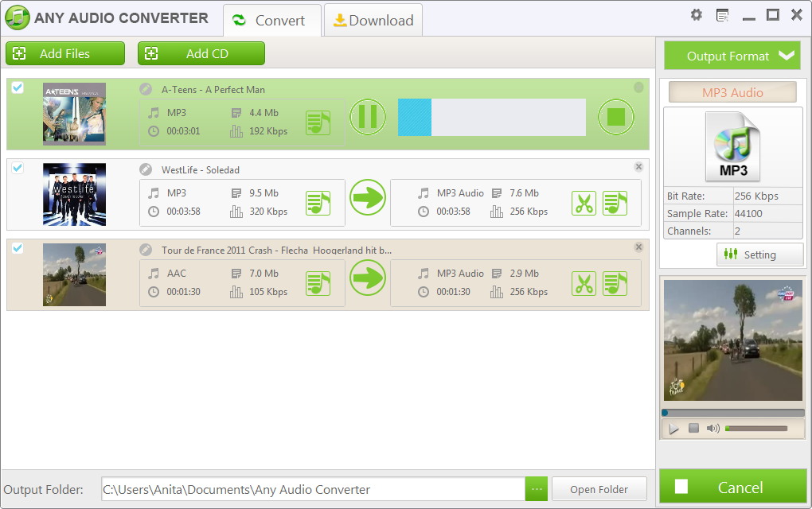Play the video preview
Screen dimensions: 812x509
point(673,428)
